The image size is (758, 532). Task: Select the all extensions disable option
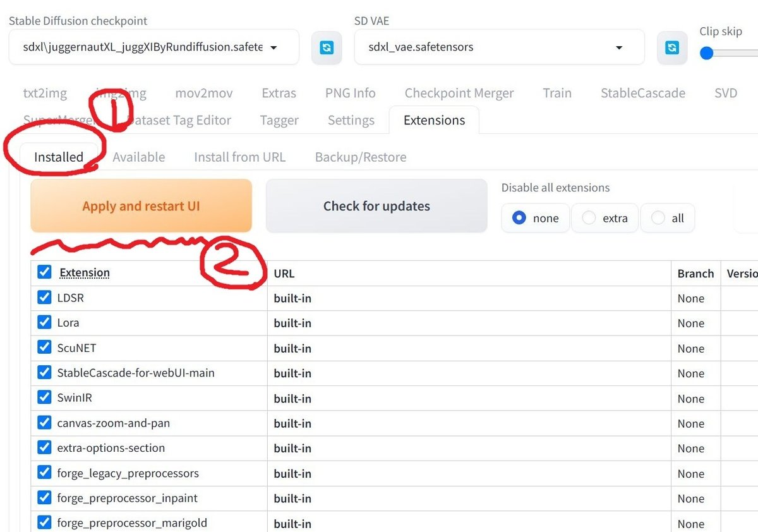[x=658, y=217]
